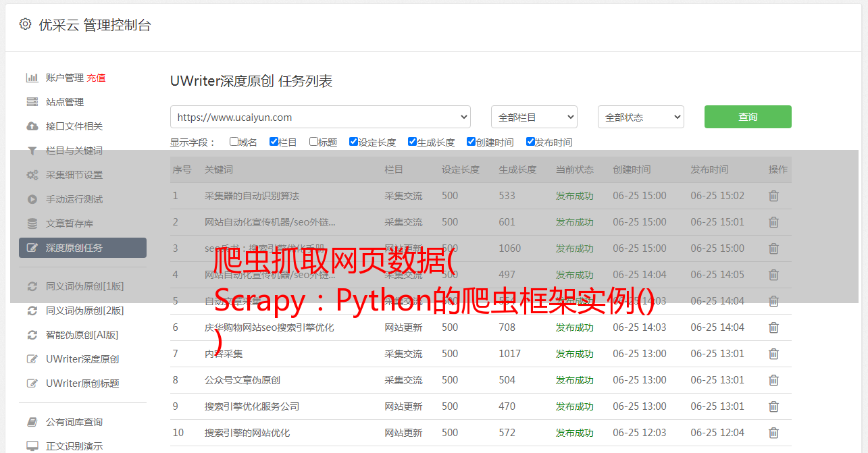Uncheck the 发布时间 display checkbox
This screenshot has width=868, height=453.
pyautogui.click(x=530, y=142)
